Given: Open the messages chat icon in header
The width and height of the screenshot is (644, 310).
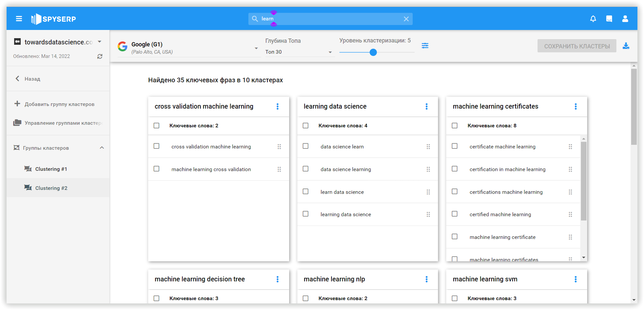Looking at the screenshot, I should (609, 19).
